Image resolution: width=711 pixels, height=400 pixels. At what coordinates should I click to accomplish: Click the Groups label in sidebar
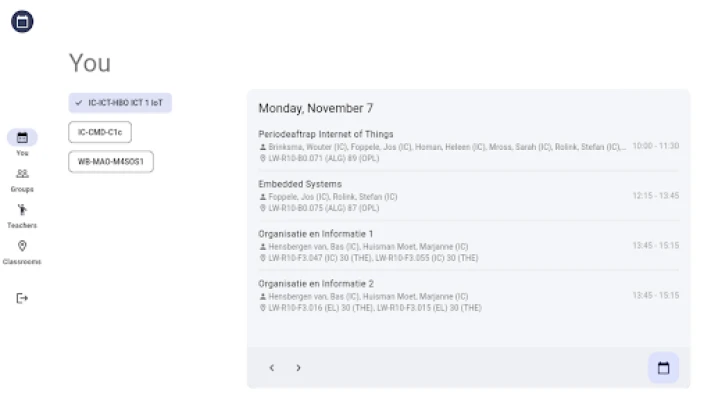tap(22, 189)
